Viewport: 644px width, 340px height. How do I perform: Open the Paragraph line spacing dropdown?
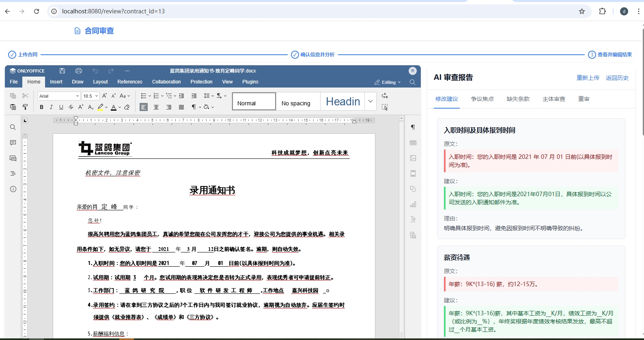pos(208,96)
